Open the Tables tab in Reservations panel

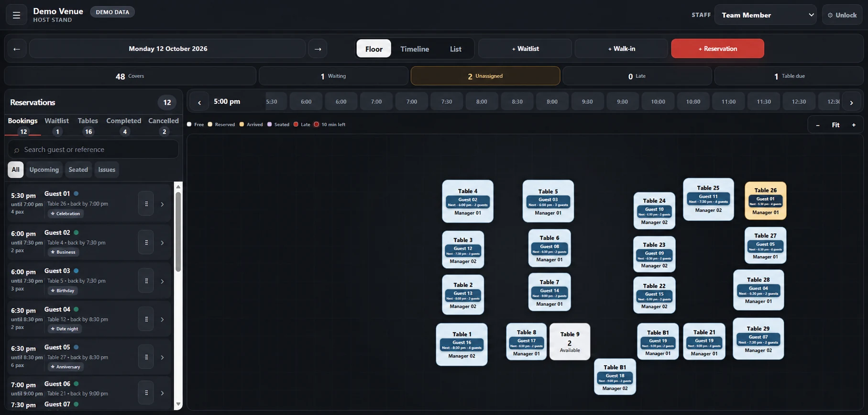click(x=88, y=126)
